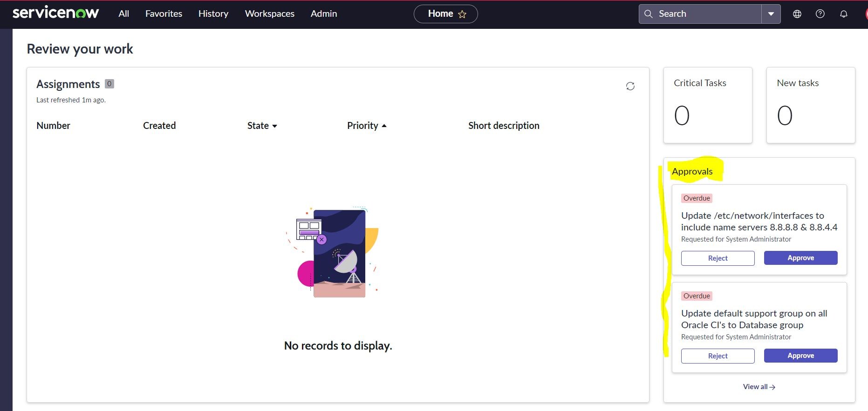
Task: Open the 'Update default support group' approval title
Action: tap(754, 319)
